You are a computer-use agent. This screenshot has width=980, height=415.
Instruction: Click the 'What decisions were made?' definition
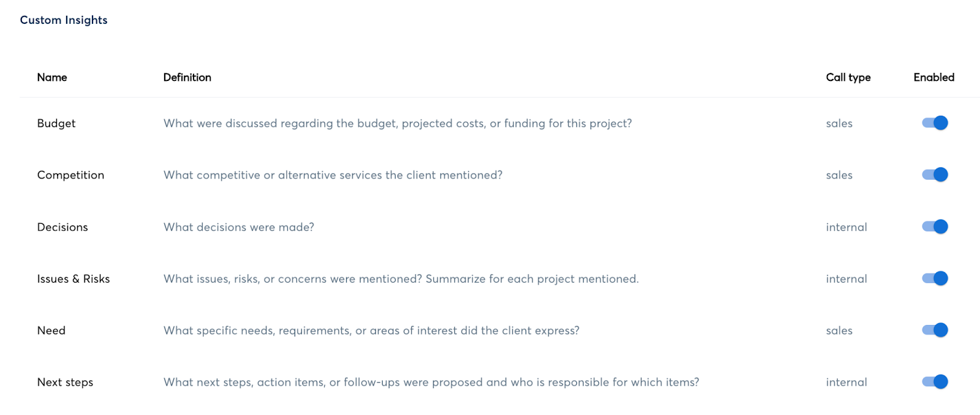(239, 227)
